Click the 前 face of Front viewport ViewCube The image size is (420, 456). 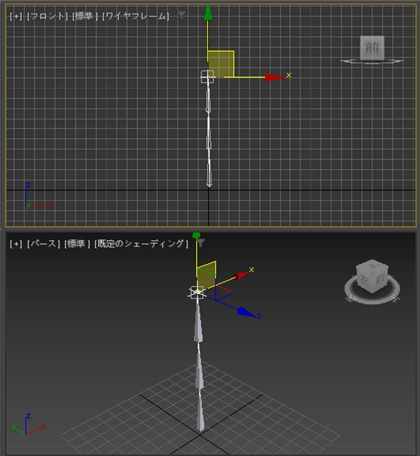click(372, 48)
